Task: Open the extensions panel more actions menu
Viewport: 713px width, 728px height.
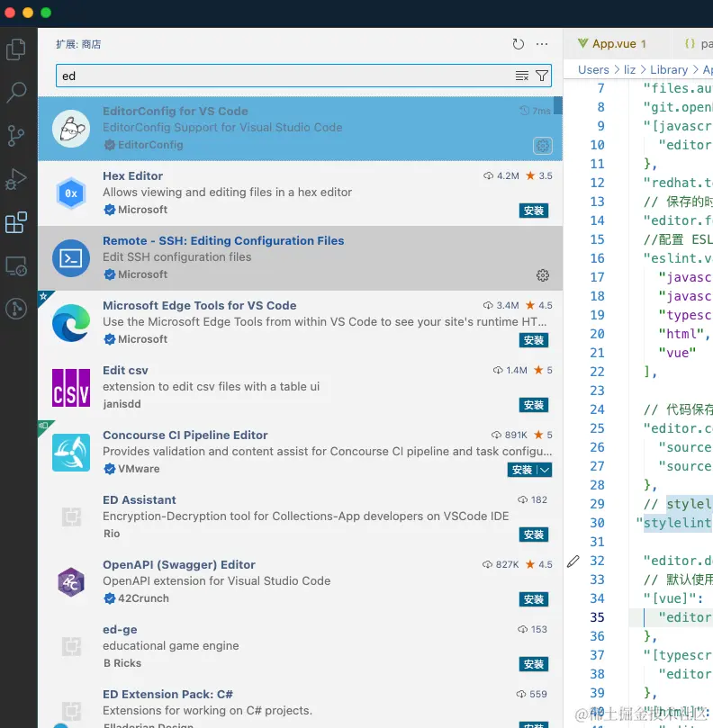Action: point(542,44)
